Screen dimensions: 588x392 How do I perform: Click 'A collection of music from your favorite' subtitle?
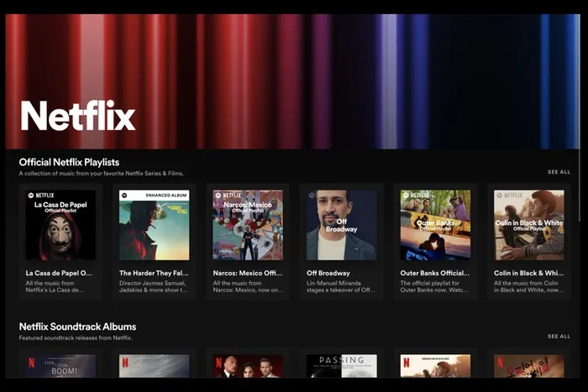click(102, 174)
